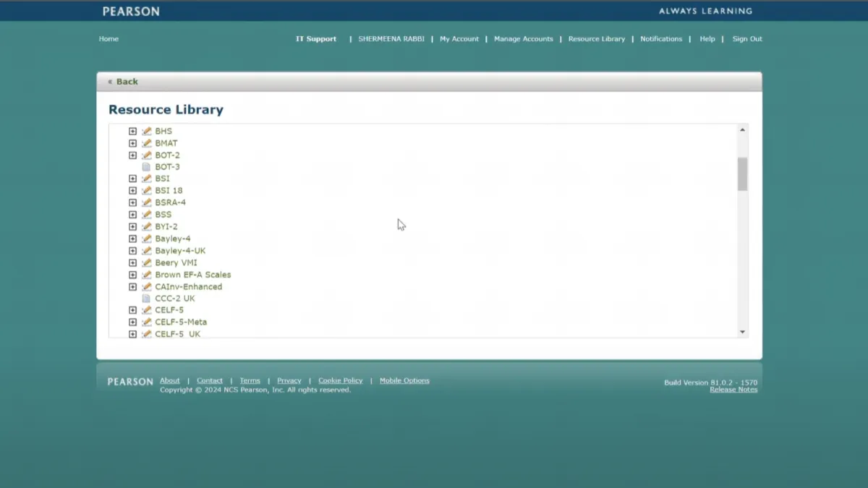Click the CELF-5-Meta pencil folder icon

(x=146, y=322)
